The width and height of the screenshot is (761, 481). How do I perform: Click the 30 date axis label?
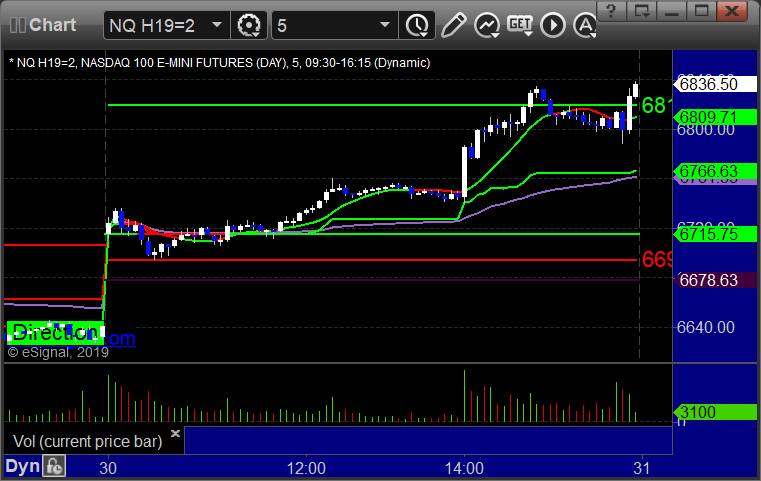pyautogui.click(x=108, y=468)
